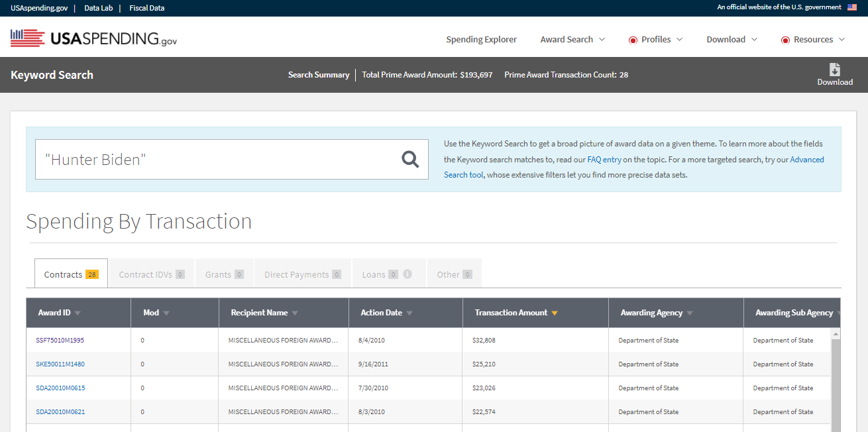Expand the Download menu in main navigation

[732, 40]
